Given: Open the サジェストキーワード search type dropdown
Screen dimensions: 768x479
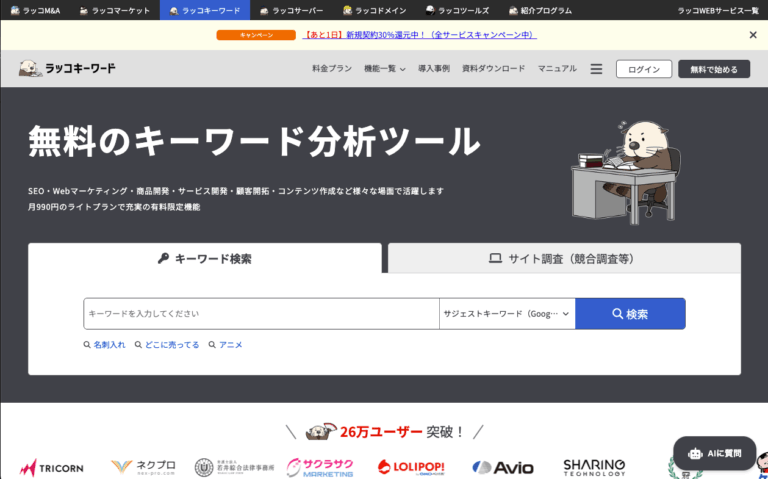Looking at the screenshot, I should click(x=507, y=313).
